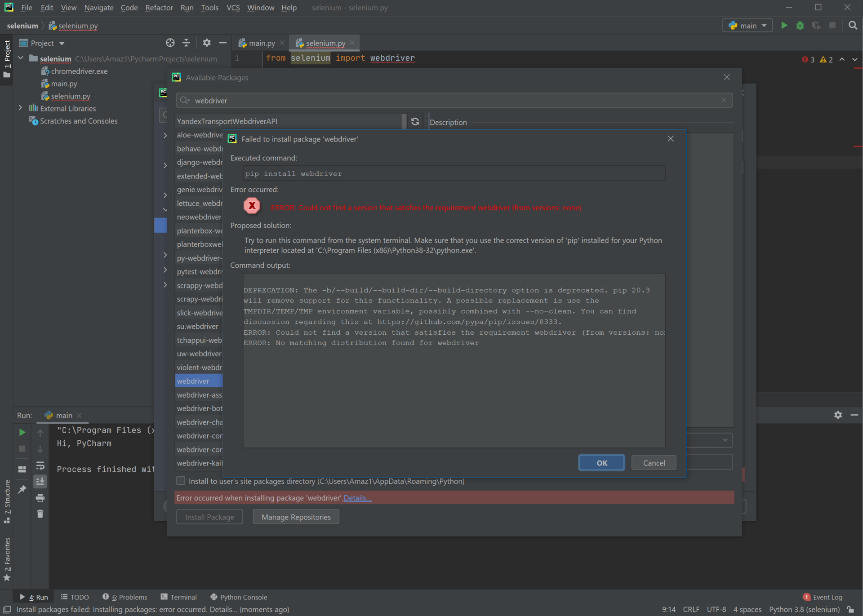Open error Details link
This screenshot has width=863, height=616.
pos(357,498)
